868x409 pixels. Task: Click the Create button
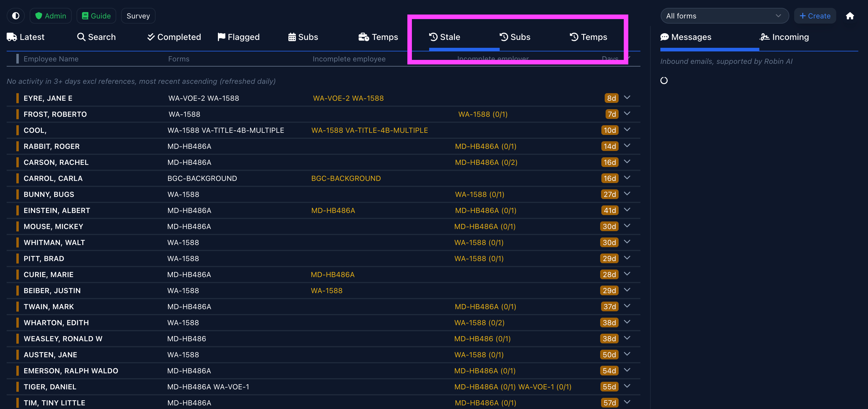point(815,16)
